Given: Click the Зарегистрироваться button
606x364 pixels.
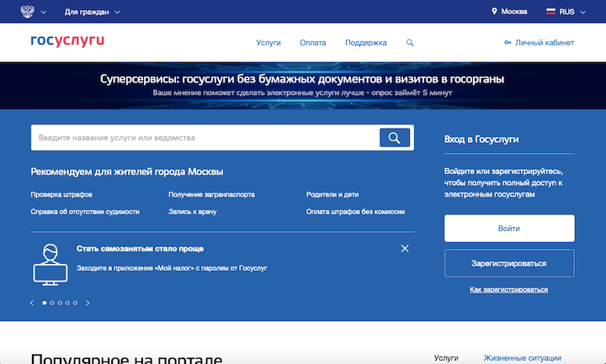Looking at the screenshot, I should pos(509,263).
